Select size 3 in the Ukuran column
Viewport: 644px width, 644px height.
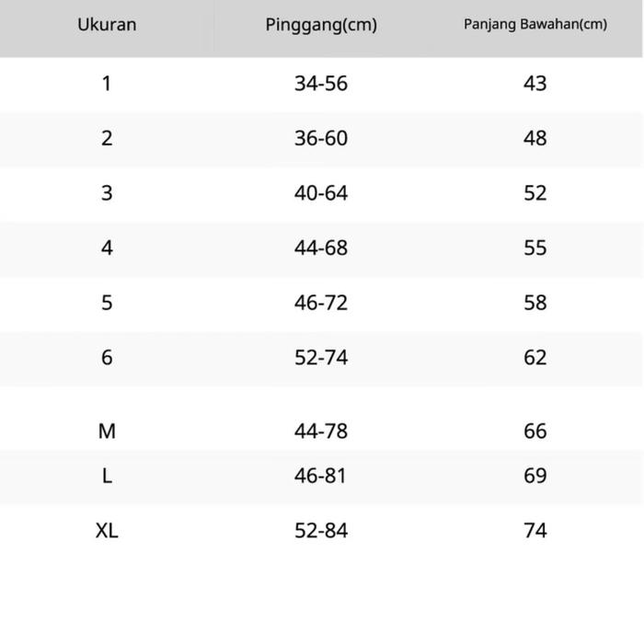pos(107,193)
